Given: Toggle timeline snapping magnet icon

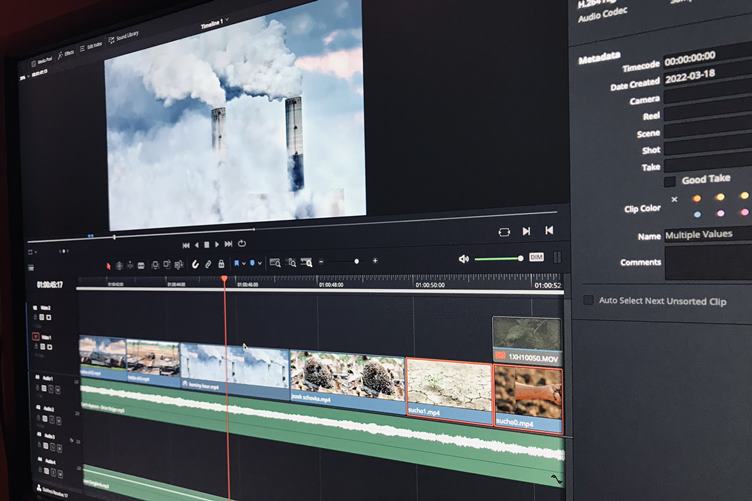Looking at the screenshot, I should coord(195,264).
